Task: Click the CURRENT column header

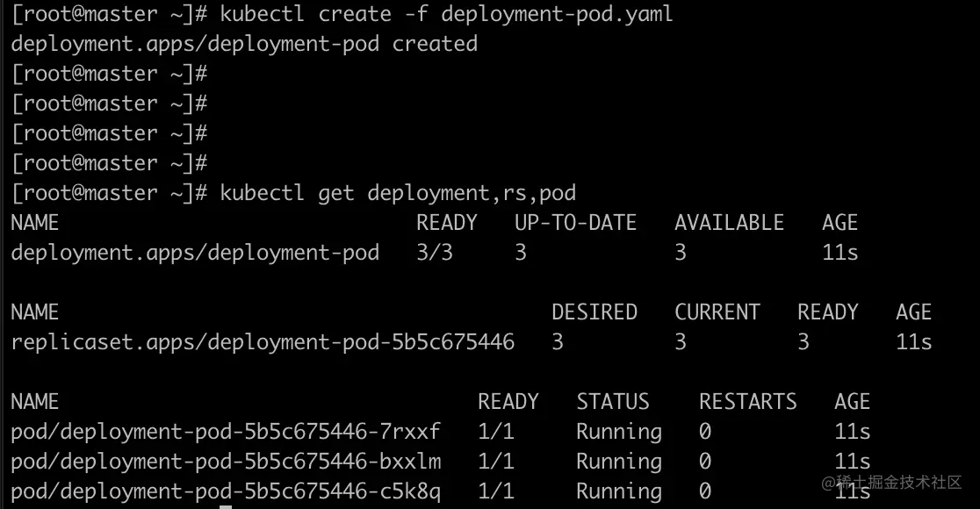Action: pyautogui.click(x=717, y=312)
